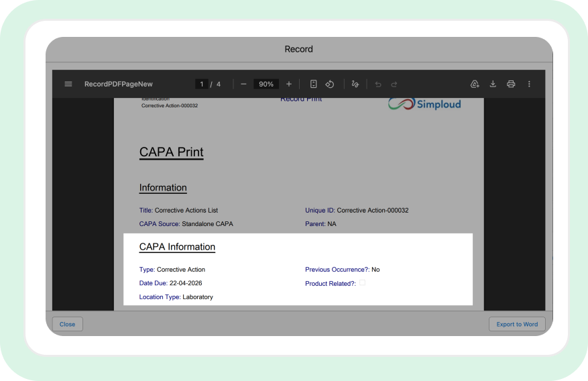Click the CAPA Information heading
The width and height of the screenshot is (588, 381).
click(177, 247)
